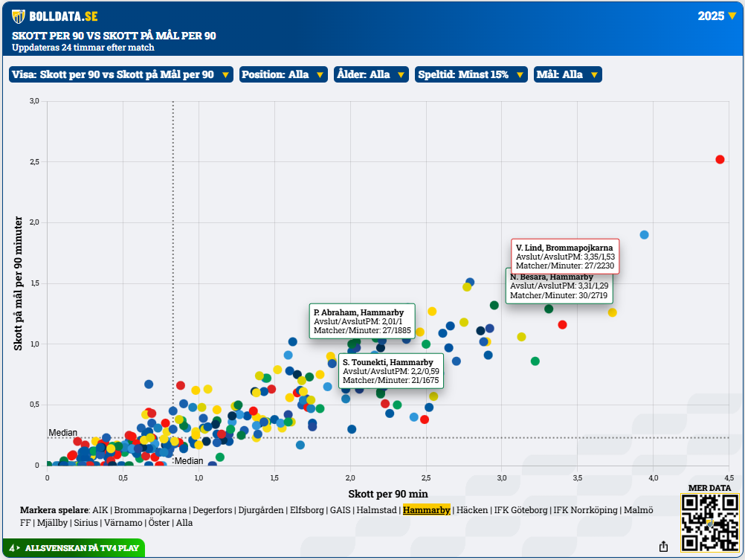This screenshot has width=745, height=560.
Task: Highlight AIK players
Action: [100, 510]
